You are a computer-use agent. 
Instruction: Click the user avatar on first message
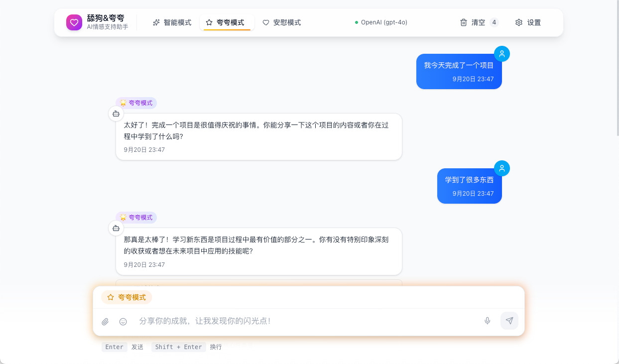pos(502,54)
